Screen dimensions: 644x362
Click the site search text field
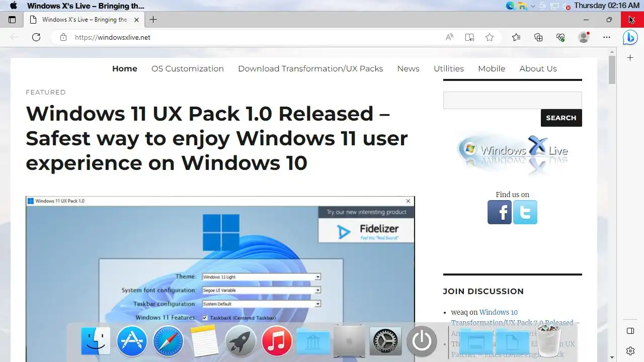click(x=512, y=100)
